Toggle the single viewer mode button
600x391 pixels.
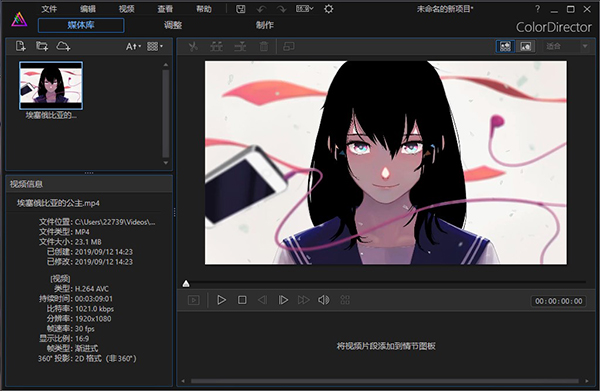(x=526, y=46)
